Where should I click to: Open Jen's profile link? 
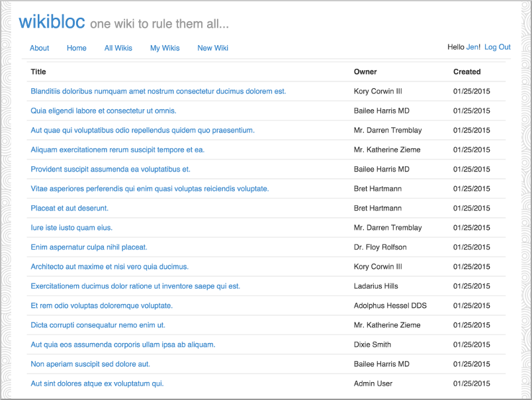(473, 47)
